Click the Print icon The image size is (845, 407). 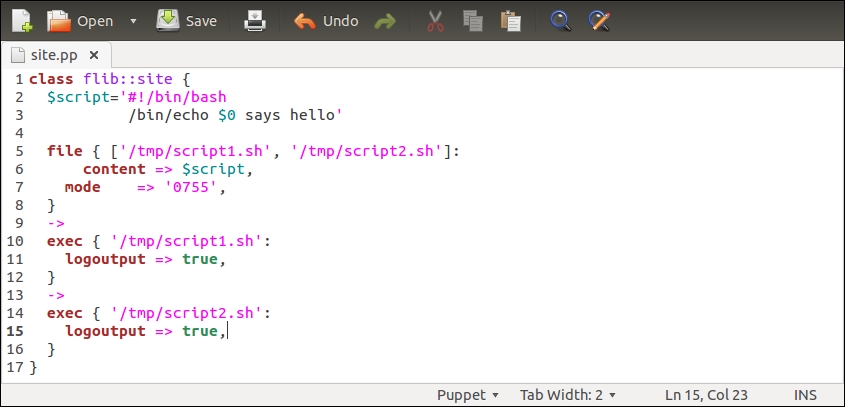pyautogui.click(x=256, y=20)
